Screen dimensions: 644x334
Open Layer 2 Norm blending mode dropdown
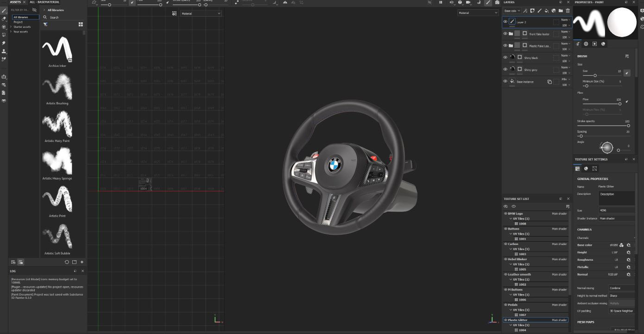(566, 19)
